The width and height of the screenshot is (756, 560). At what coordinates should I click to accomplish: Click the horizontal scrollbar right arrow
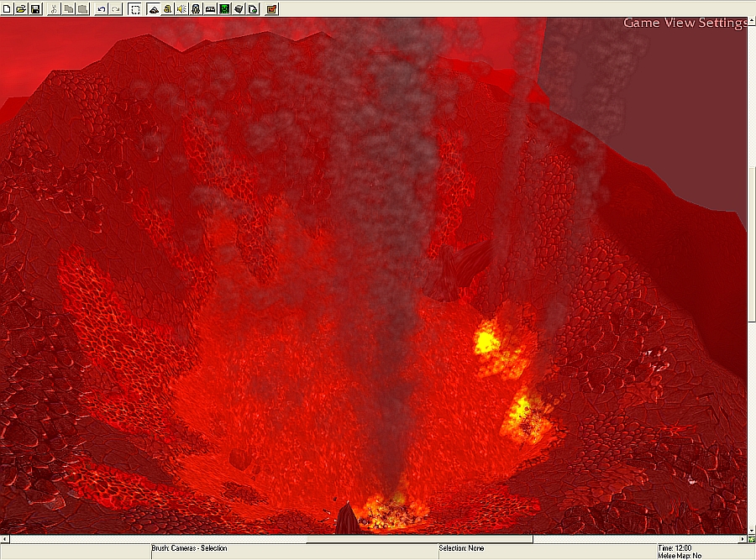click(743, 539)
